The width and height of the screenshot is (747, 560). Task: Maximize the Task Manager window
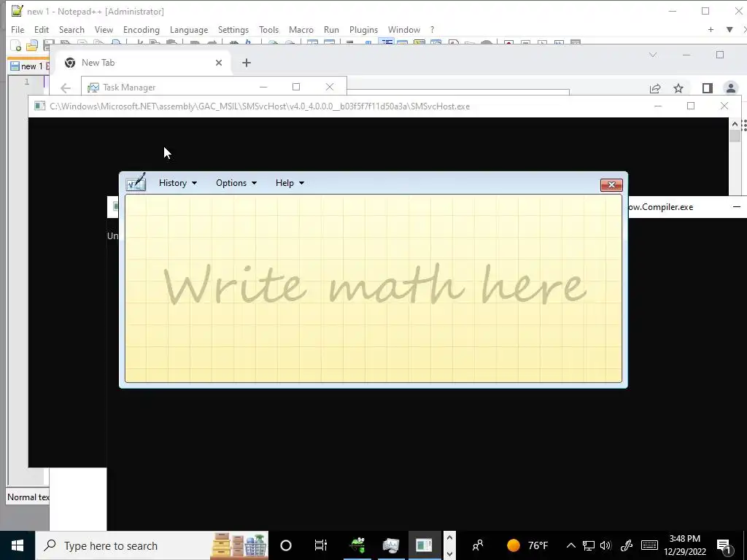pyautogui.click(x=296, y=87)
